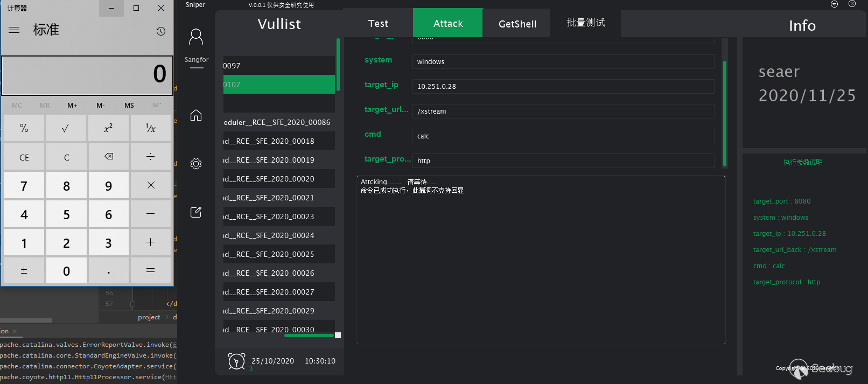Click the calculator equals key

151,270
